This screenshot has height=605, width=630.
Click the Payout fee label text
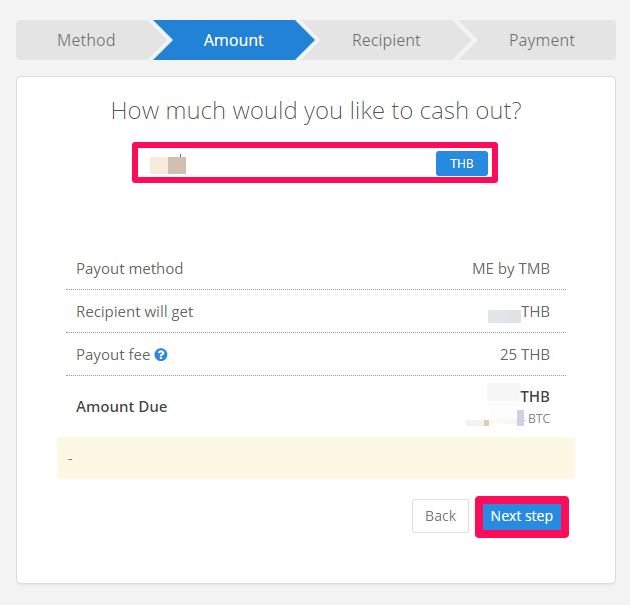coord(113,355)
